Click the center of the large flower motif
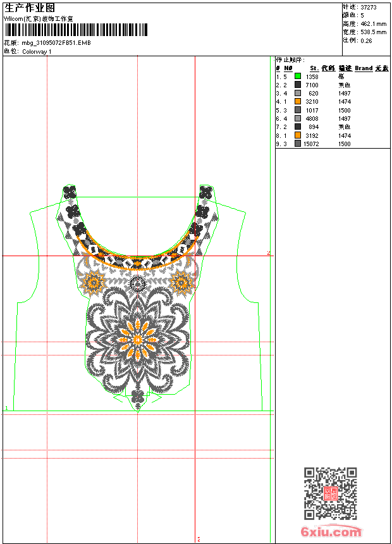Image resolution: width=392 pixels, height=544 pixels. (x=138, y=340)
